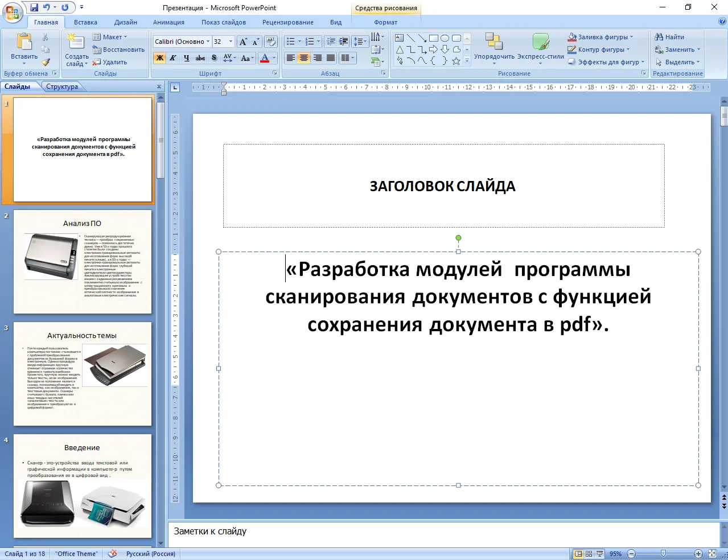Toggle Italic (К) formatting
728x560 pixels.
point(173,58)
